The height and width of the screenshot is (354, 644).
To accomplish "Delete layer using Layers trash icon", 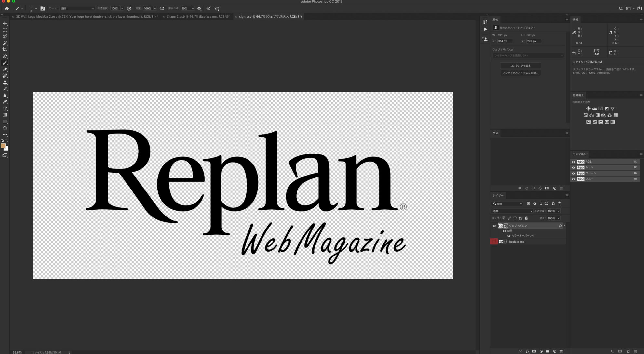I will coord(561,351).
